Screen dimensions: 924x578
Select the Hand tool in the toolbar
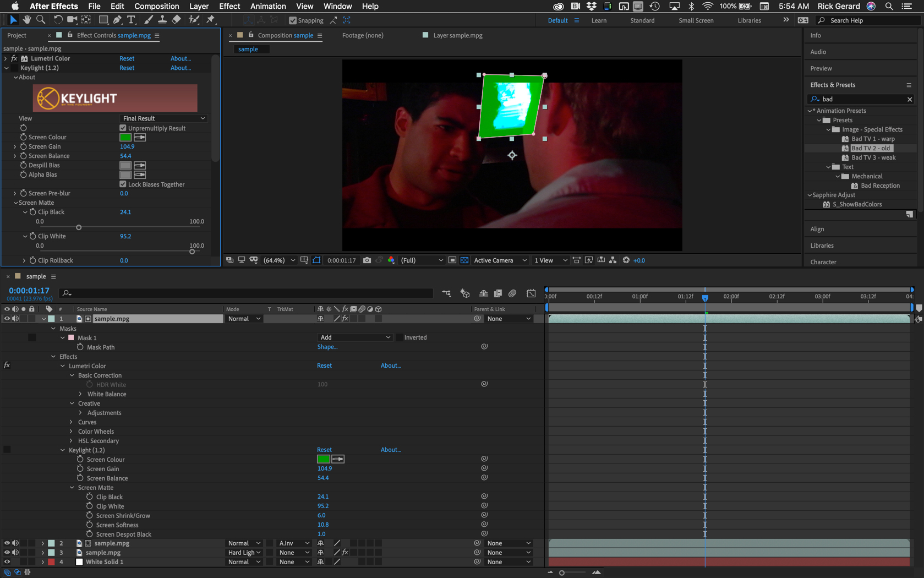coord(26,20)
